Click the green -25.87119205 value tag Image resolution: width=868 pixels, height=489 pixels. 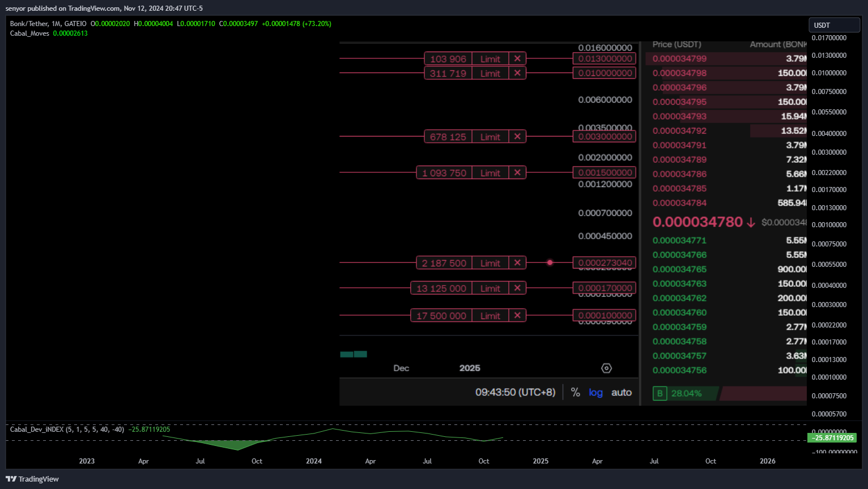click(x=832, y=438)
